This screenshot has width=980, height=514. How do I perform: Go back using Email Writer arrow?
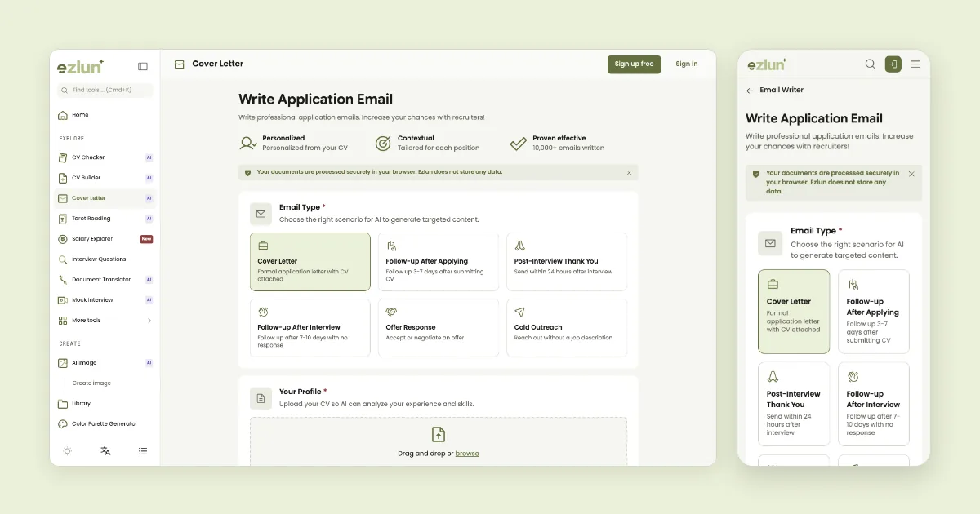tap(750, 91)
